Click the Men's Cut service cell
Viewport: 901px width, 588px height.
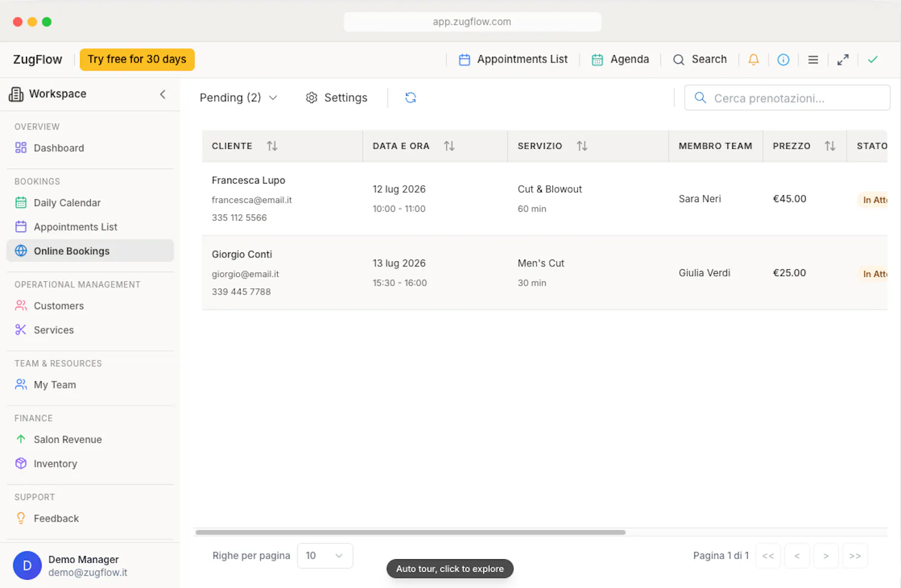click(x=588, y=273)
